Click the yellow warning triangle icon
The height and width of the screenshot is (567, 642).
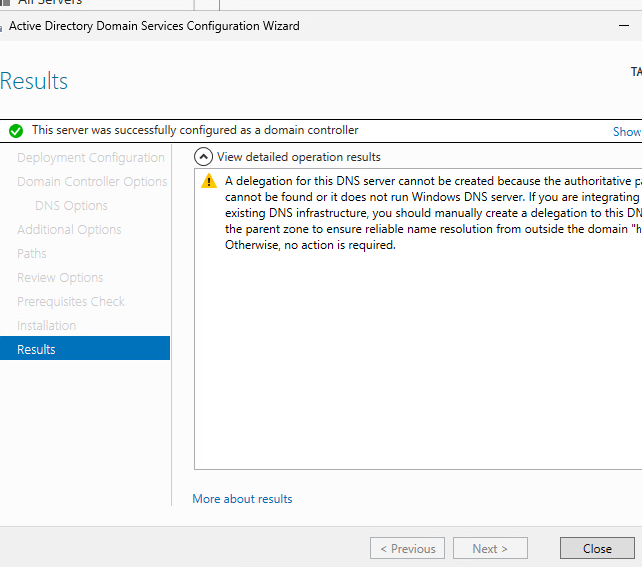[x=209, y=181]
